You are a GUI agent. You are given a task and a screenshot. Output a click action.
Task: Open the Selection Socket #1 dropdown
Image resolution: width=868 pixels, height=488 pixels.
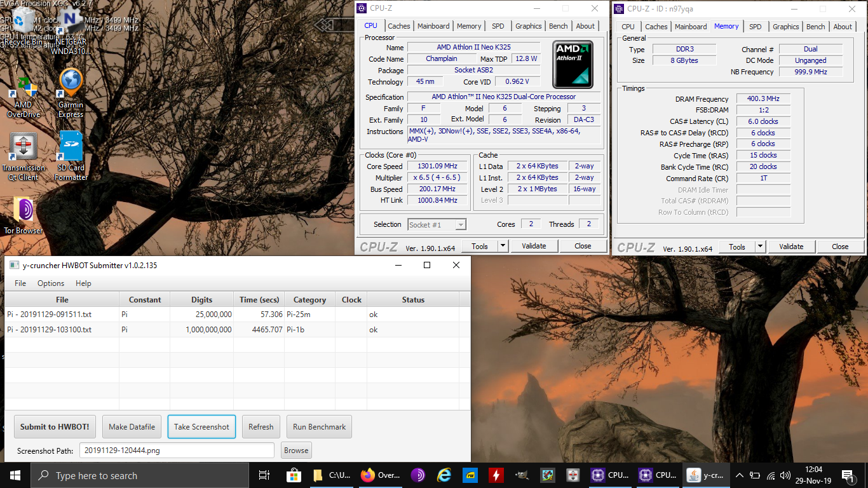(437, 224)
